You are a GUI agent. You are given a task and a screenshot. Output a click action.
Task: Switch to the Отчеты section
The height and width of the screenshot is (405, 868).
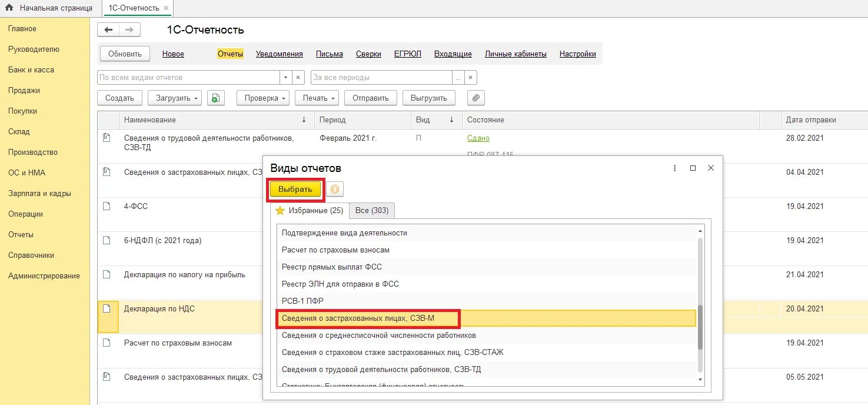tap(230, 54)
